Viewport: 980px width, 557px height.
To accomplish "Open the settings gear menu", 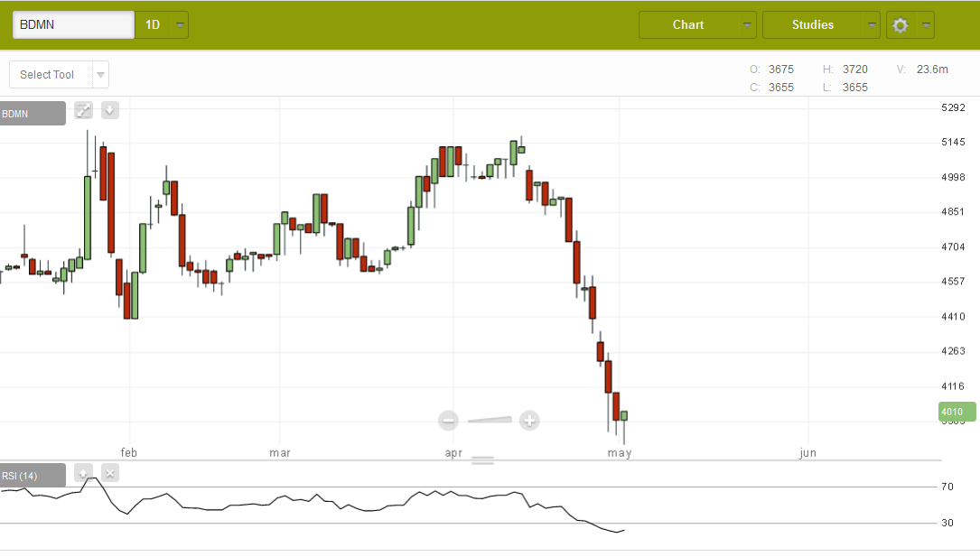I will (x=900, y=25).
